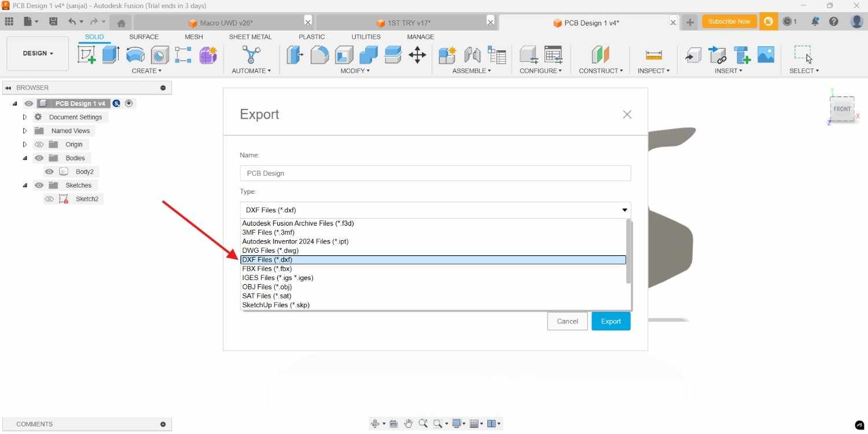Select the Hole tool icon
The height and width of the screenshot is (434, 868).
[160, 55]
